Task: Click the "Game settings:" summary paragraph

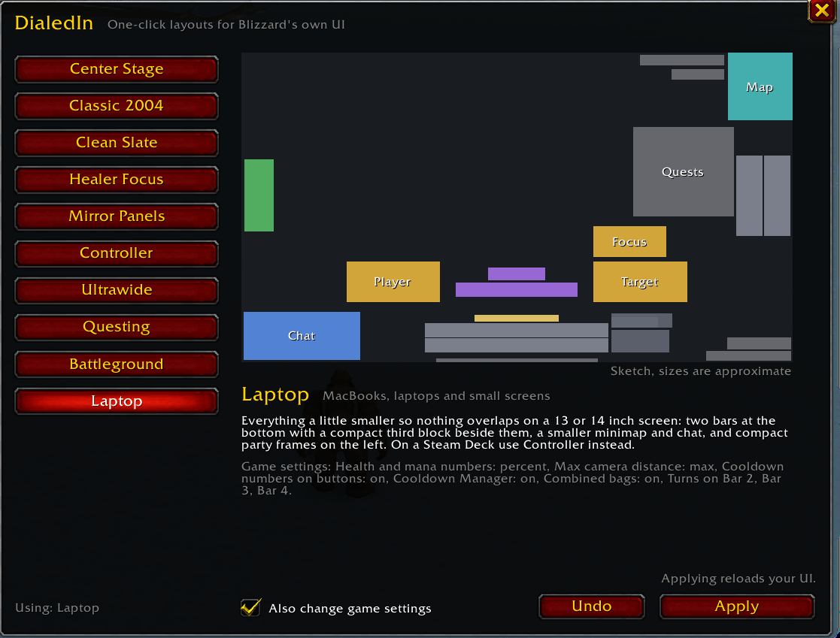Action: [513, 479]
